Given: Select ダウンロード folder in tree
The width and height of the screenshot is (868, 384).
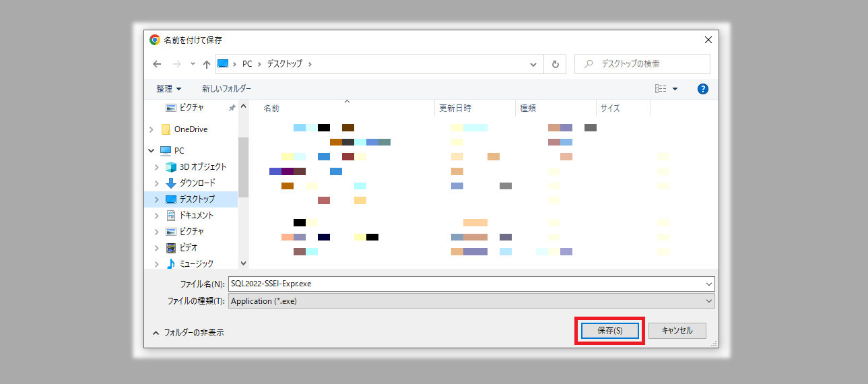Looking at the screenshot, I should click(197, 183).
